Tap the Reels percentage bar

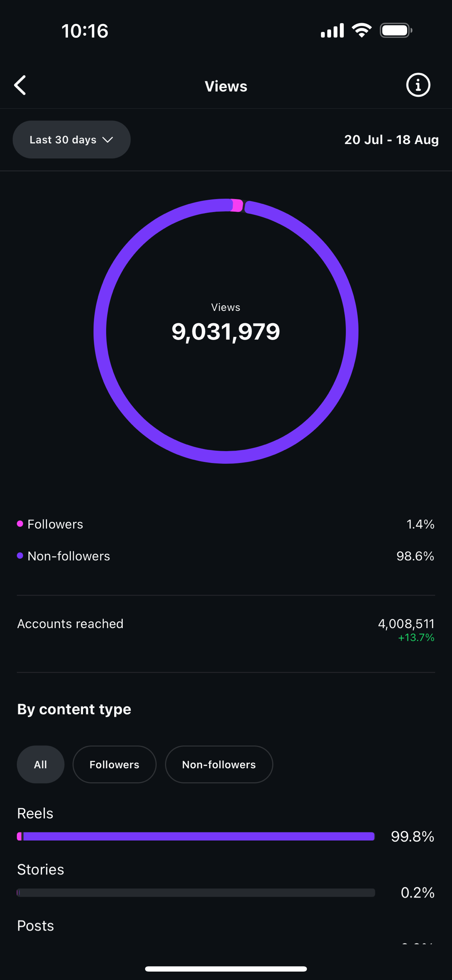point(196,836)
